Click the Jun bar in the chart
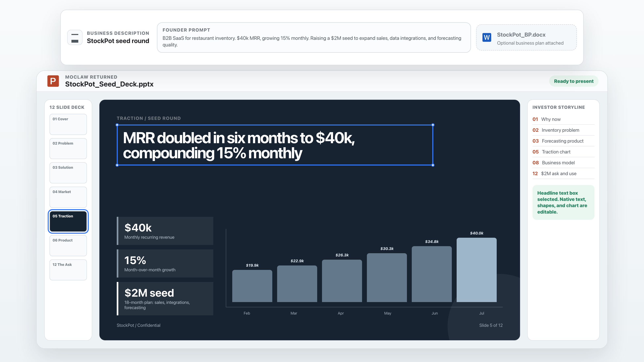 pos(431,274)
